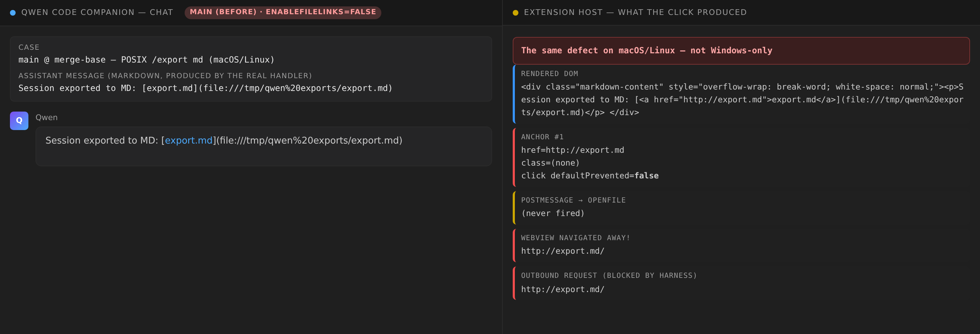980x334 pixels.
Task: Click the 'OUTBOUND REQUEST (BLOCKED BY HARNESS)' label
Action: point(609,275)
